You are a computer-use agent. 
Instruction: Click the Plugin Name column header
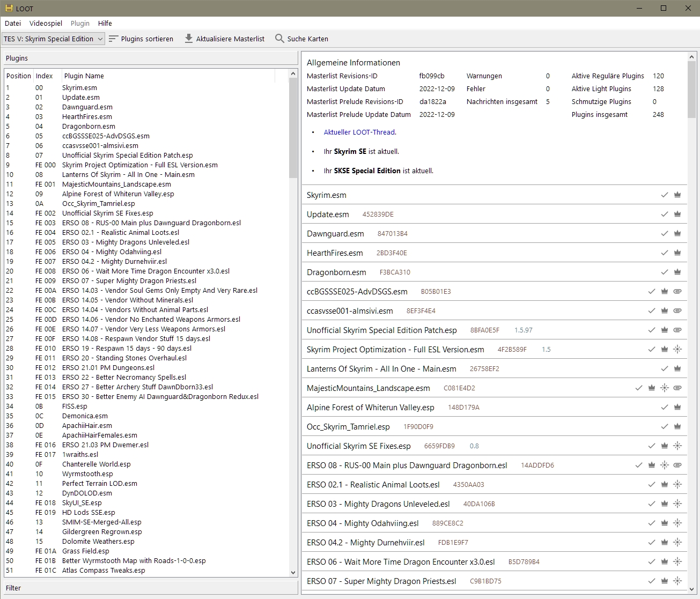click(x=84, y=76)
